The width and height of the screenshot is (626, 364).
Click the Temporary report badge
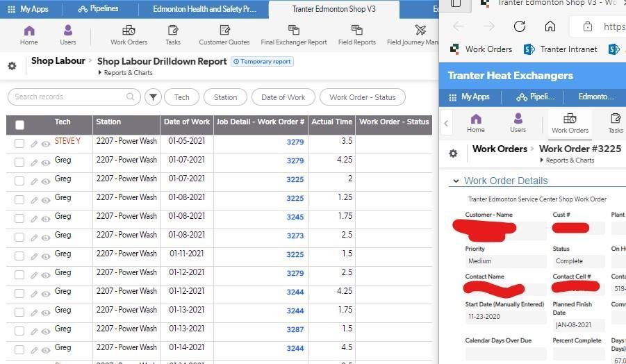point(263,61)
